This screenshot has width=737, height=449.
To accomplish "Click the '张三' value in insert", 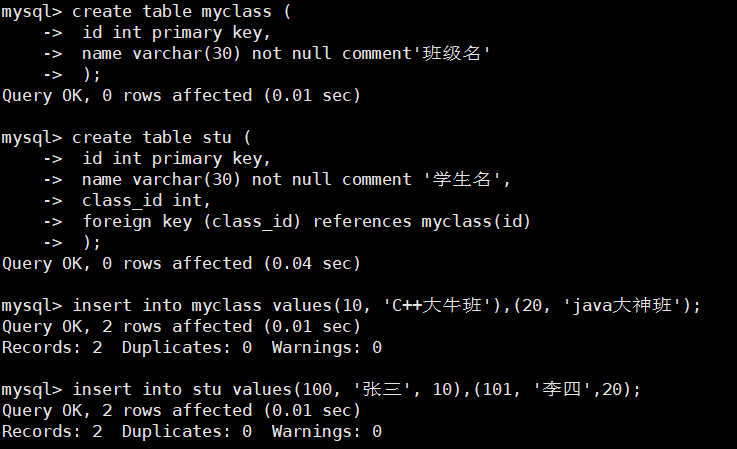I will [x=382, y=389].
